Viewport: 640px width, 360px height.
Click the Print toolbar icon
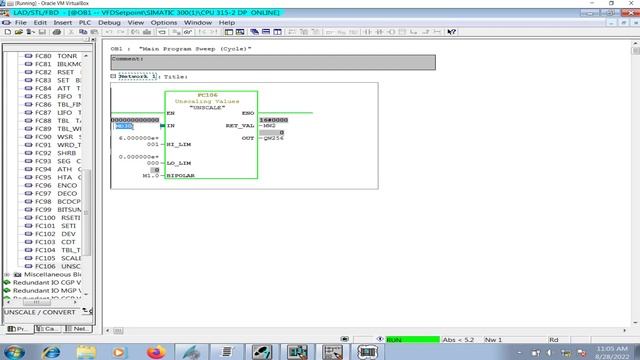pyautogui.click(x=57, y=32)
